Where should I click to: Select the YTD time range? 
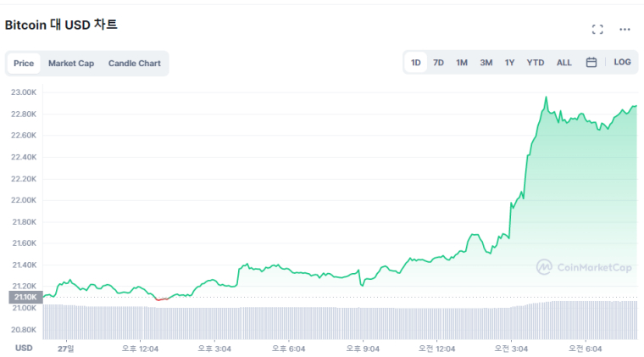536,63
